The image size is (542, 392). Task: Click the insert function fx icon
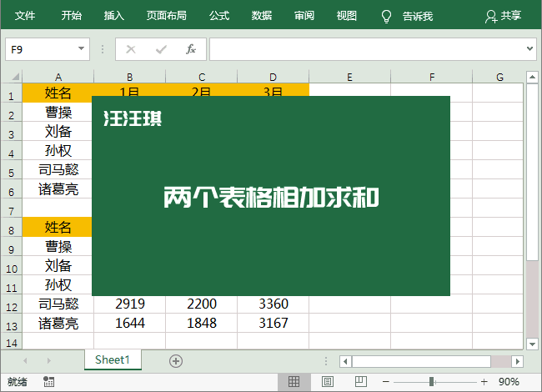pyautogui.click(x=191, y=49)
